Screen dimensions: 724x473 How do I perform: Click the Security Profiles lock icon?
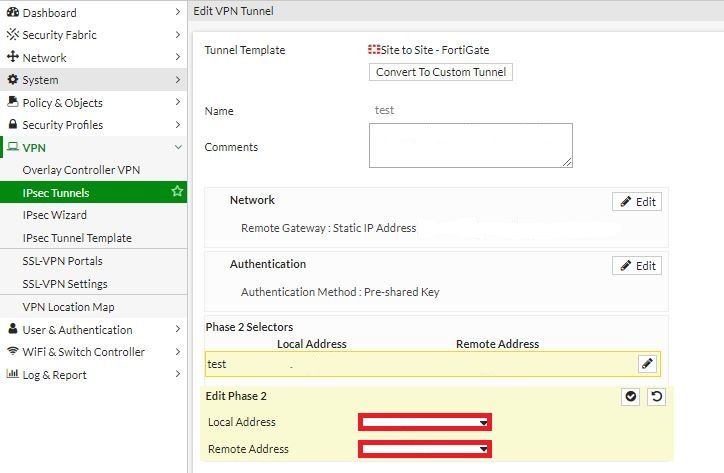click(x=13, y=124)
